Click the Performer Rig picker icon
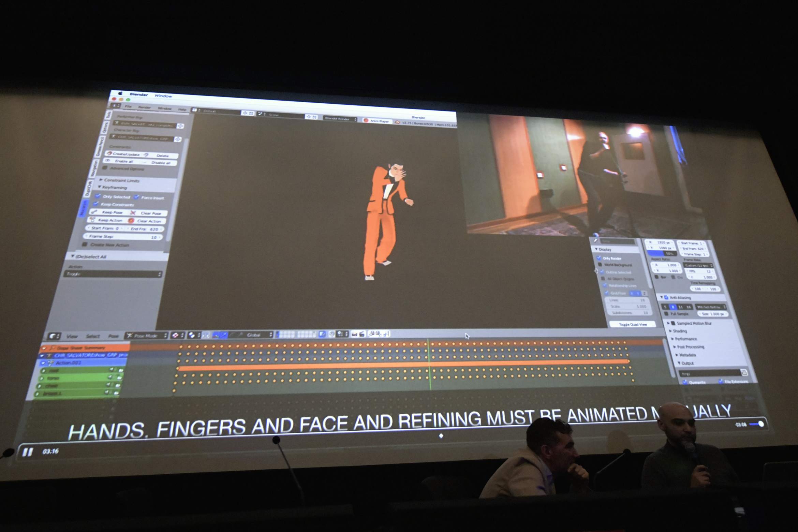Viewport: 798px width, 532px height. 180,126
